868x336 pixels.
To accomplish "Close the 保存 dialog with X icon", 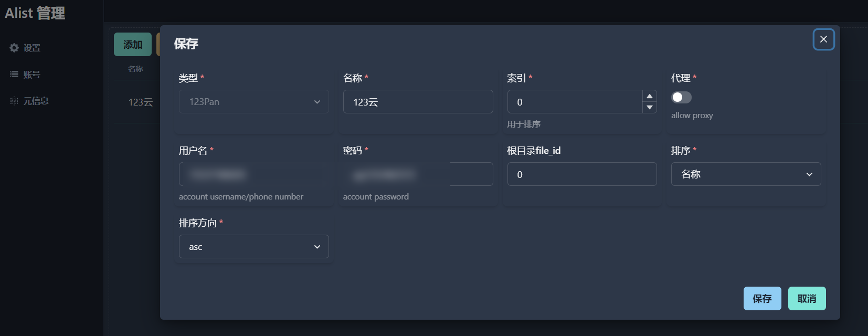I will [x=823, y=39].
